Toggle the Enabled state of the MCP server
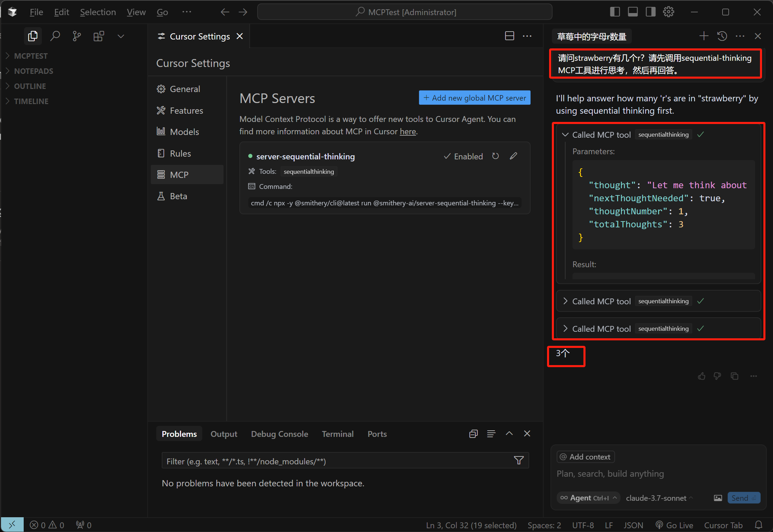 point(463,156)
